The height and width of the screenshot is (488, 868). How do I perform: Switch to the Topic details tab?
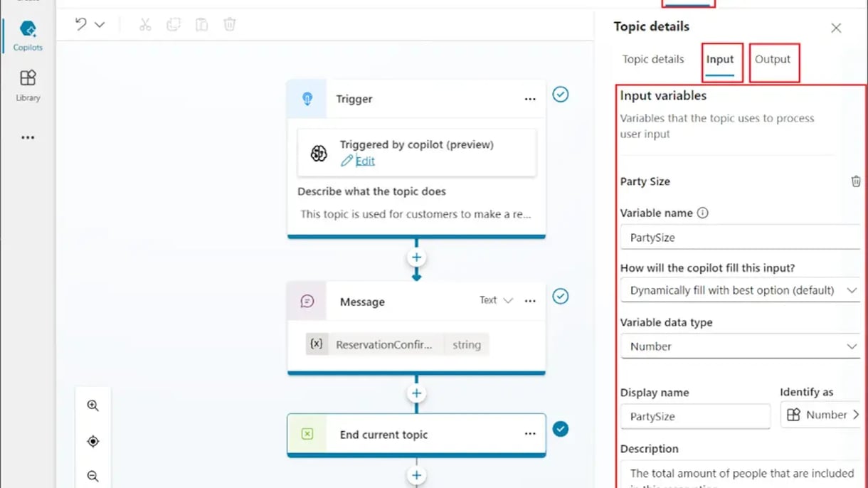(652, 60)
